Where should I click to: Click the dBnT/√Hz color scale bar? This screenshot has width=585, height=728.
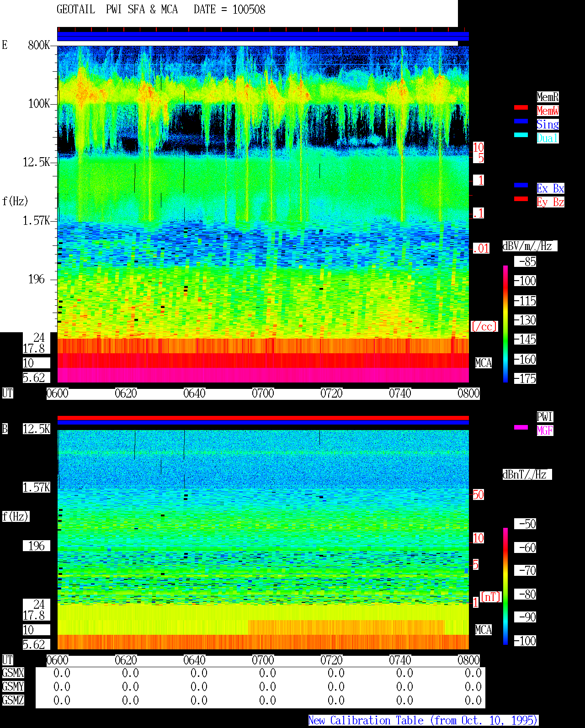pyautogui.click(x=505, y=586)
